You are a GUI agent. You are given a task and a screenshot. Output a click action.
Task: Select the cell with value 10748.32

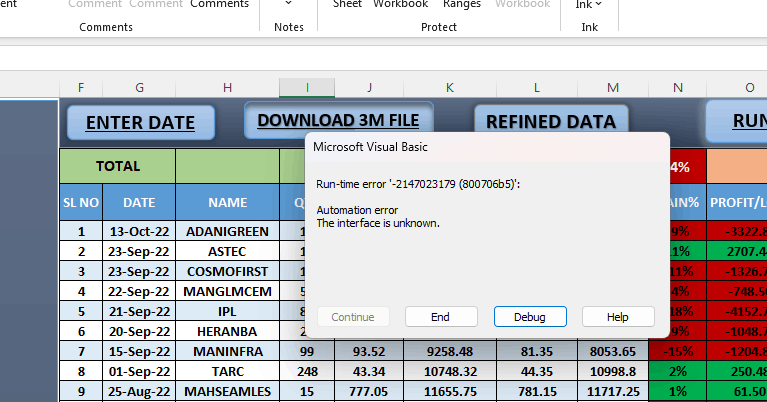tap(450, 372)
